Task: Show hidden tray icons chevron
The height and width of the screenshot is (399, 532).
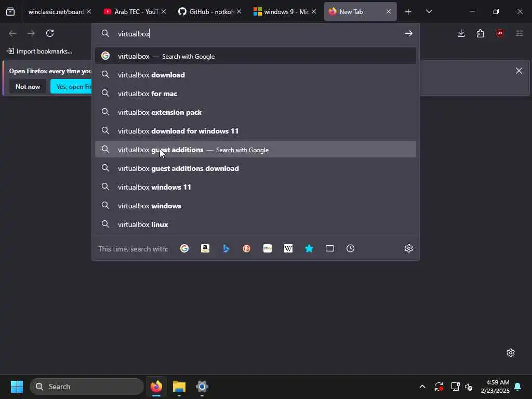Action: [422, 387]
